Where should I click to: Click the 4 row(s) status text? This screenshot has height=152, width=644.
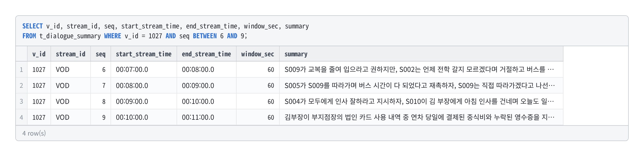[x=34, y=133]
